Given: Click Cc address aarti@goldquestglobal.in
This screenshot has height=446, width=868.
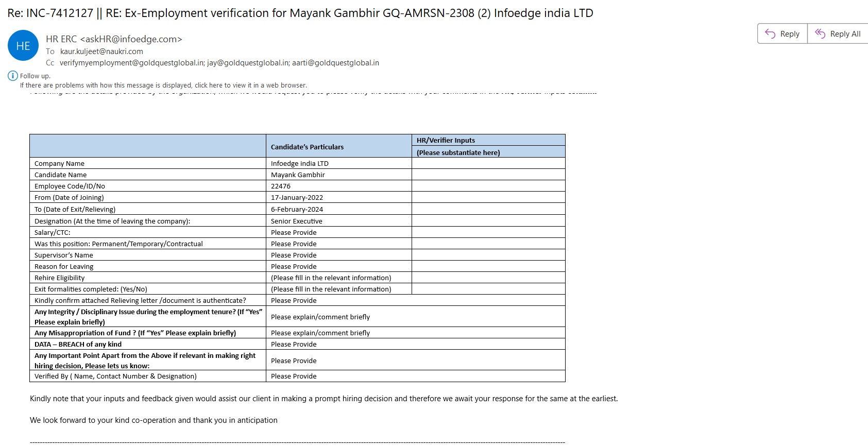Looking at the screenshot, I should point(335,63).
